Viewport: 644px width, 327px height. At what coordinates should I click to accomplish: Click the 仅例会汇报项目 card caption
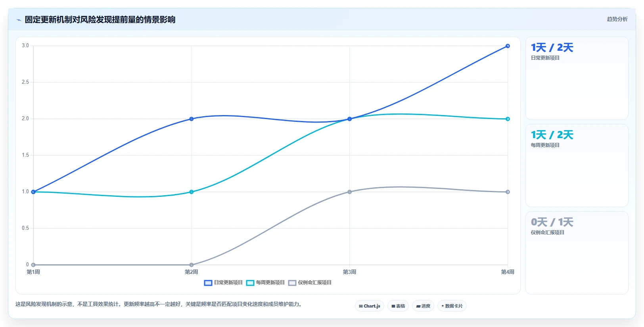[x=548, y=233]
